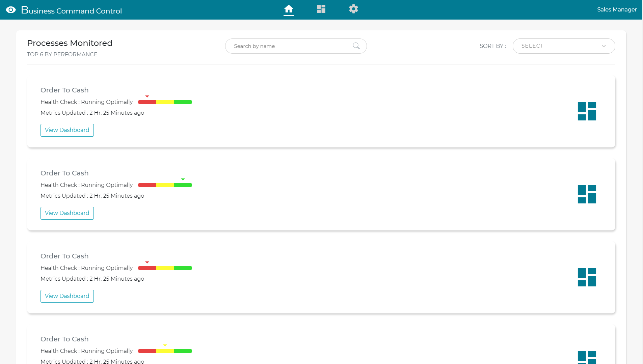Click the eye logo beside Business Command Control
Image resolution: width=643 pixels, height=364 pixels.
(11, 10)
